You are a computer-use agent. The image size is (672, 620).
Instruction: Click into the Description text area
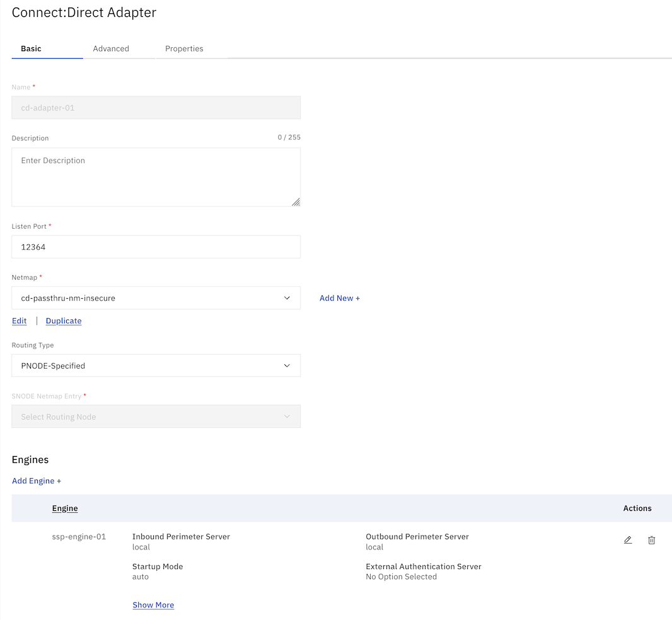[x=156, y=177]
